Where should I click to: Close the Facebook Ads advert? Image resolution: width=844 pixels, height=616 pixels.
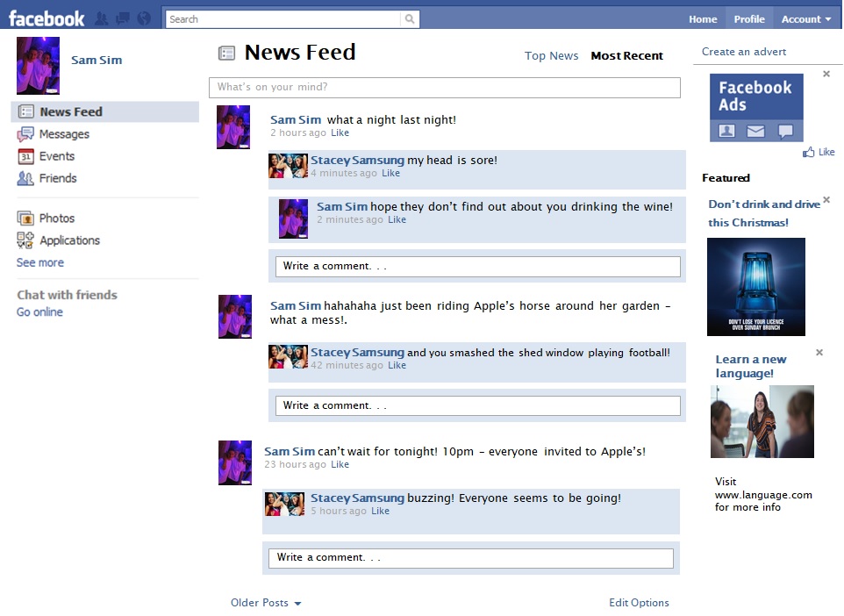point(826,75)
